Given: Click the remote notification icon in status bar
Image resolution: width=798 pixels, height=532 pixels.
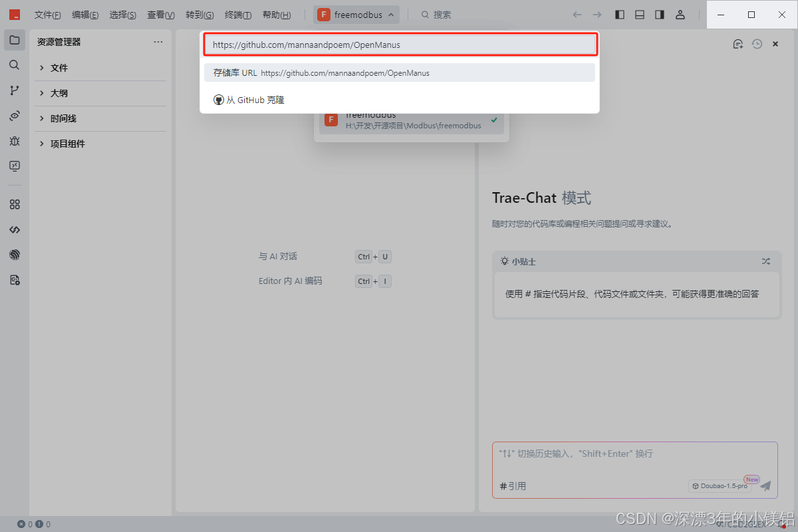Looking at the screenshot, I should click(x=783, y=524).
